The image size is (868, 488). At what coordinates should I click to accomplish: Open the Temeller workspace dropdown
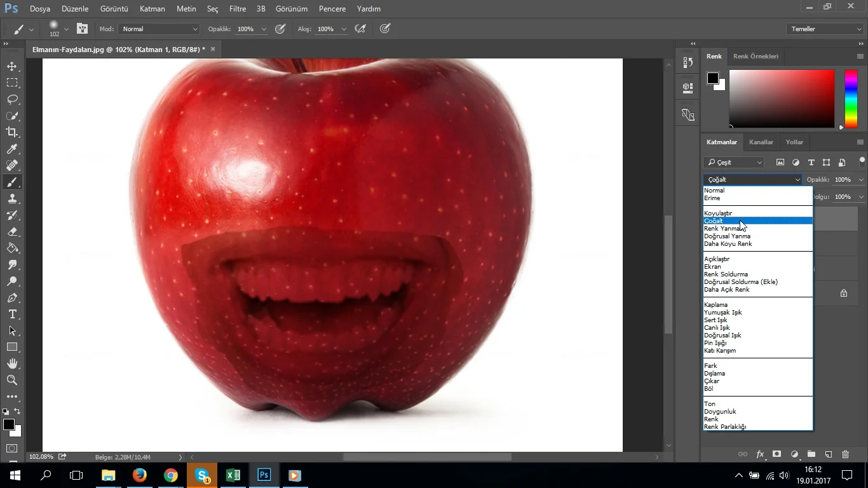[x=824, y=29]
